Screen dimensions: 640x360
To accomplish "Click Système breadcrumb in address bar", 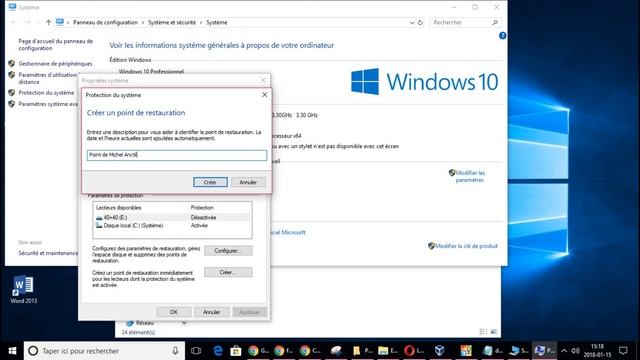I will [217, 22].
